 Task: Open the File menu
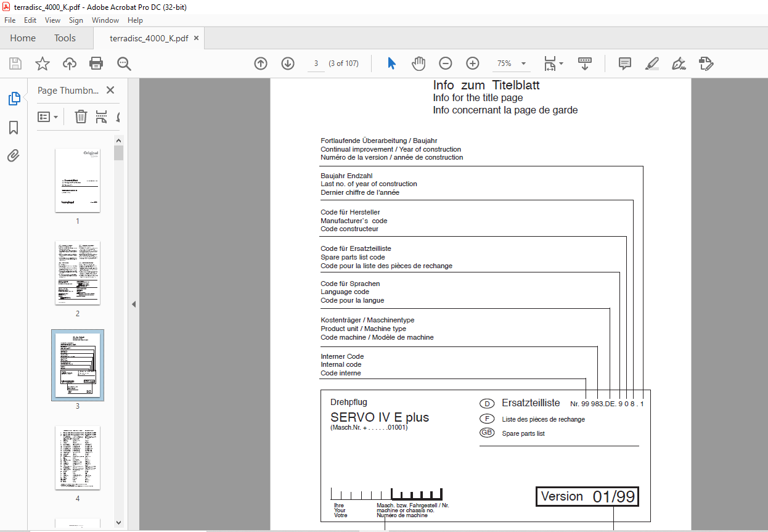(x=10, y=20)
